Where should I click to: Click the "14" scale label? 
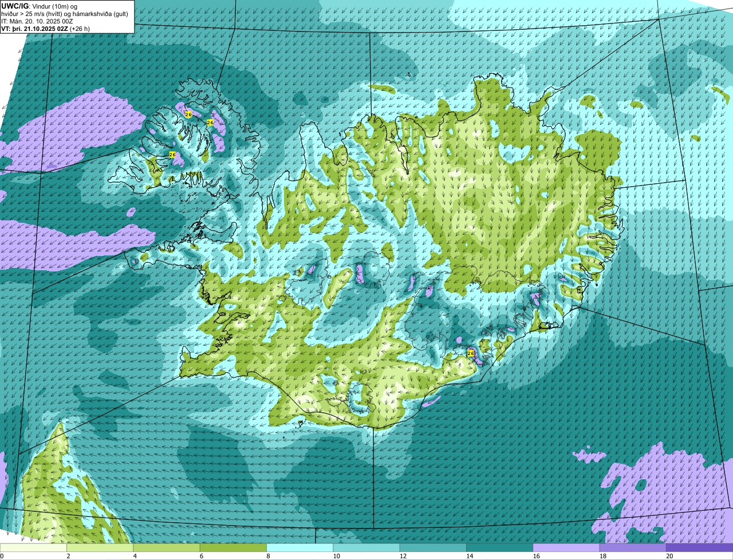469,556
